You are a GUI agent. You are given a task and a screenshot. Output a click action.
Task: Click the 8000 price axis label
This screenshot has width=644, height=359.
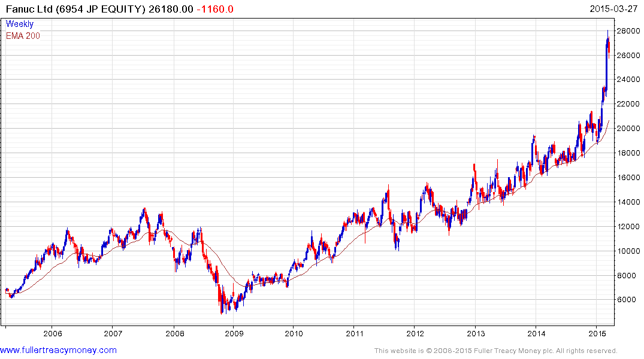tap(627, 276)
